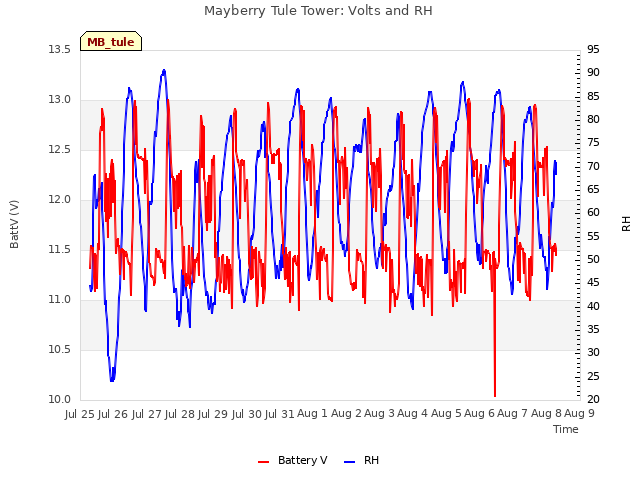Click the Jul 30 date tick label
This screenshot has height=480, width=640.
point(246,414)
